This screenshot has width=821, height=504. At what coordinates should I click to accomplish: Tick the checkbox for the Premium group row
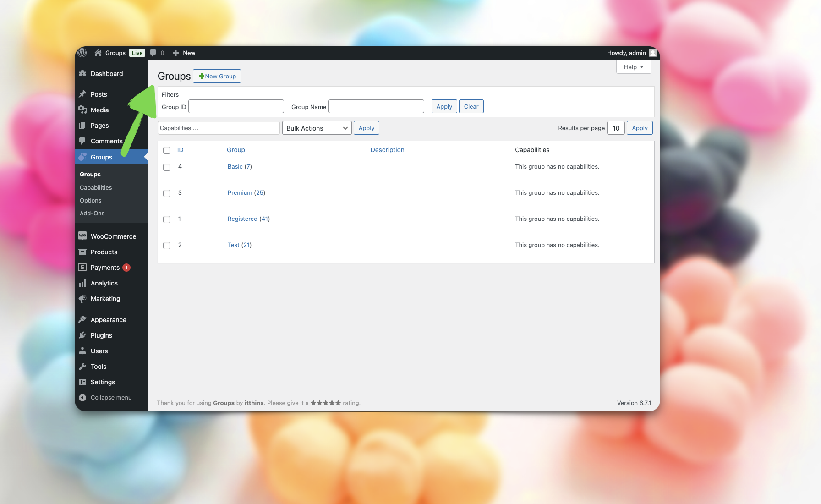(167, 193)
